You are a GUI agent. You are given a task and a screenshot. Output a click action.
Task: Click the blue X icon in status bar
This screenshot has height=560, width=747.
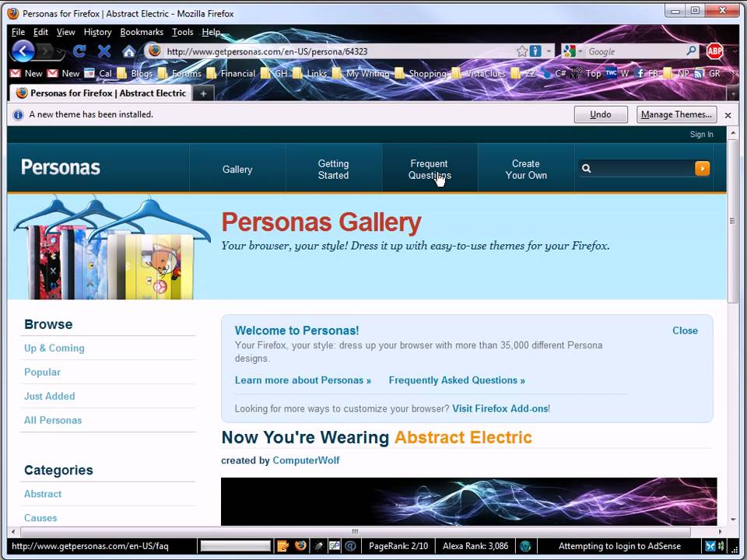(710, 546)
